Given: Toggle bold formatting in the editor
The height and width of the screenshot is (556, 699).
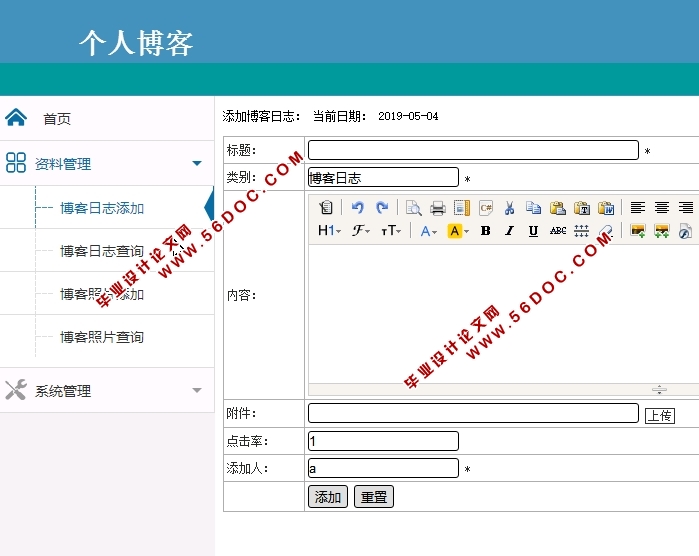Looking at the screenshot, I should [x=485, y=231].
